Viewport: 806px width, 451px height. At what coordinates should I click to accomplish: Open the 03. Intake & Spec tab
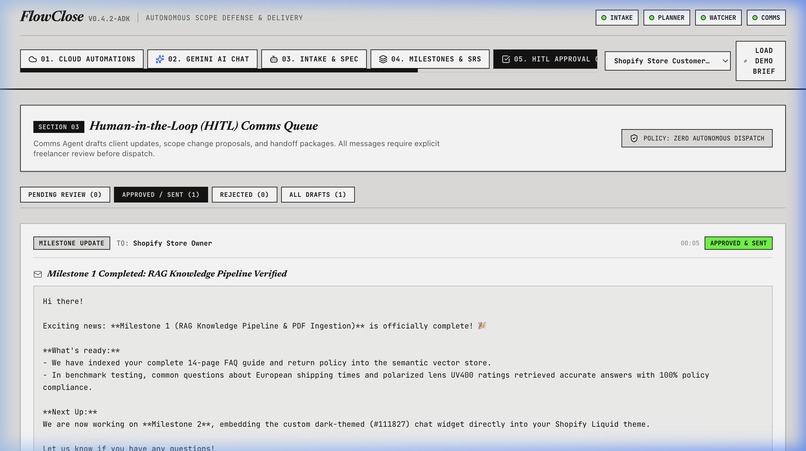314,59
